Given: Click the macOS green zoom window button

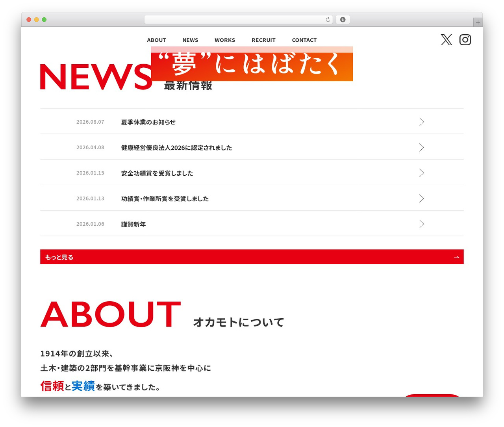Looking at the screenshot, I should [x=44, y=20].
